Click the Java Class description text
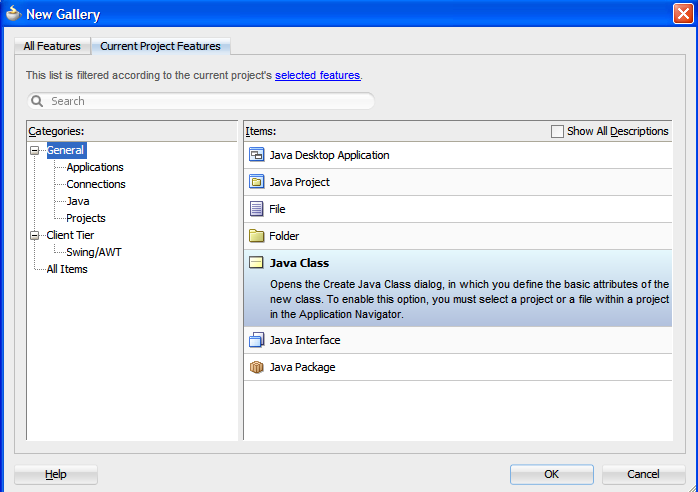 pyautogui.click(x=469, y=299)
